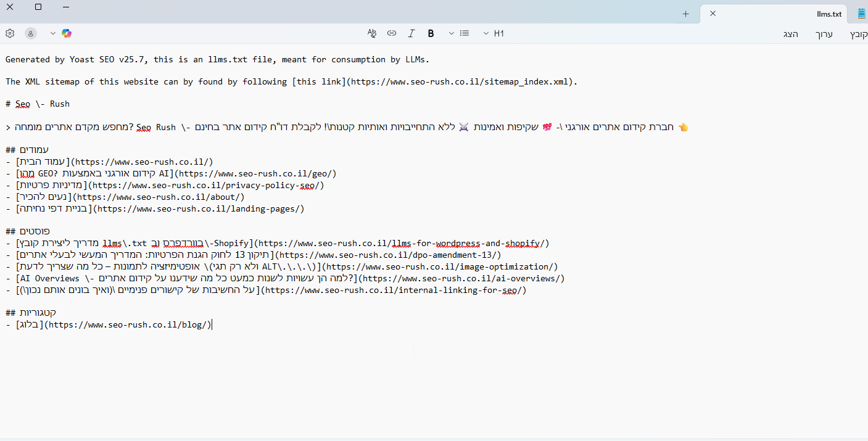Expand the Copilot dropdown arrow
This screenshot has height=441, width=868.
pos(53,33)
